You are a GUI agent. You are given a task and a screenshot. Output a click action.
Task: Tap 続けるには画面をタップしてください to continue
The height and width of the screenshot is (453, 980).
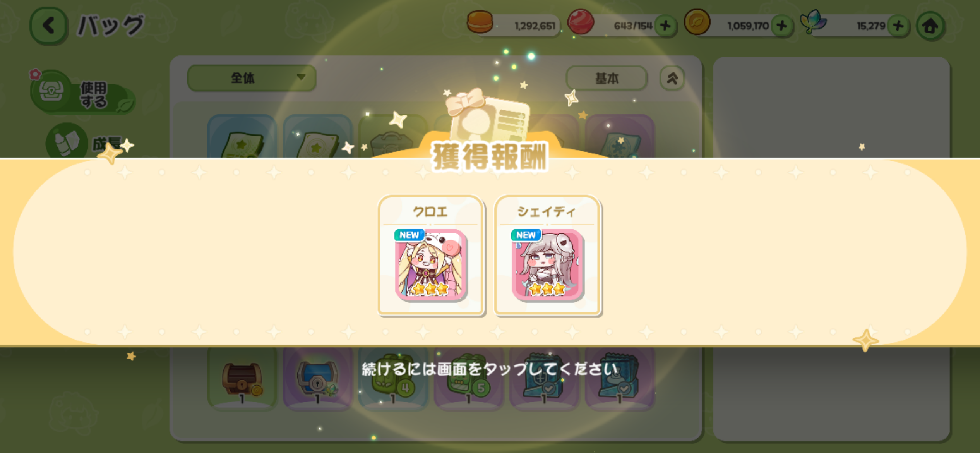coord(490,369)
